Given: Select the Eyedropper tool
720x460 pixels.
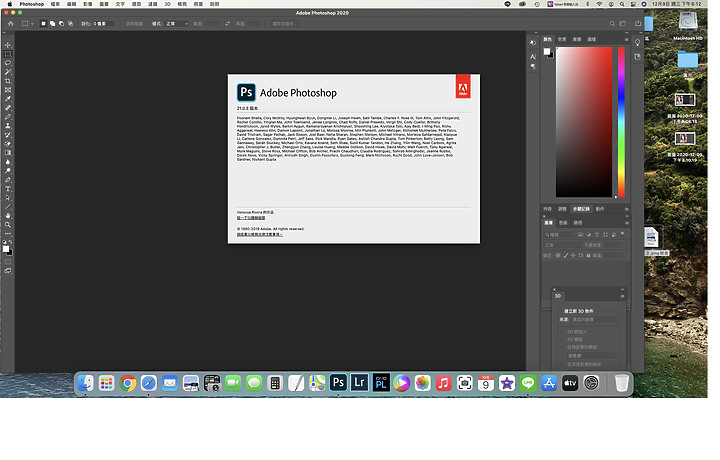Looking at the screenshot, I should click(8, 99).
